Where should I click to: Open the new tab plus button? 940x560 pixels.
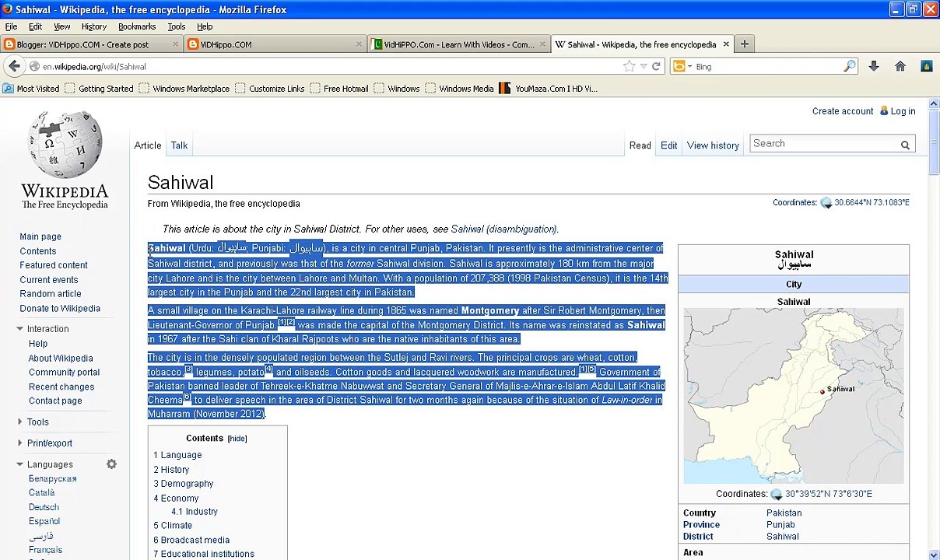click(x=744, y=44)
